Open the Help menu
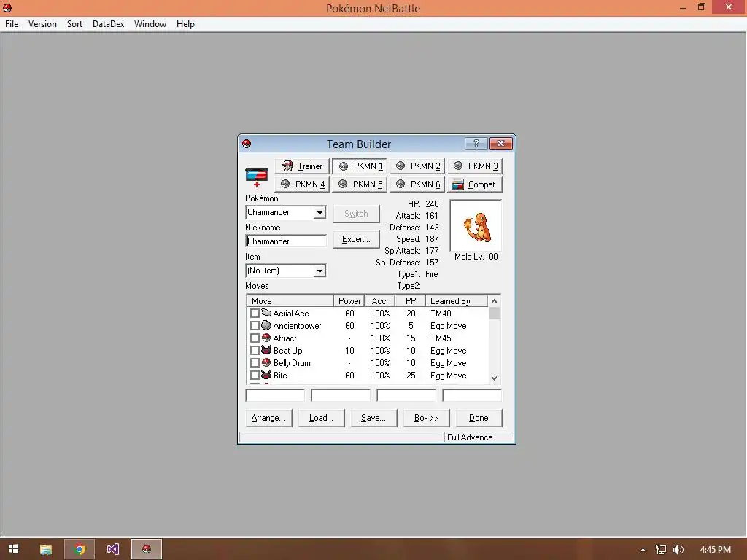This screenshot has height=560, width=747. [185, 24]
